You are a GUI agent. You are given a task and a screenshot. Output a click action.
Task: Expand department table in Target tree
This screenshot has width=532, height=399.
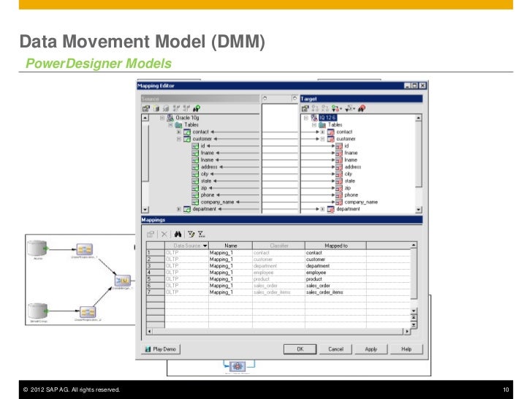tap(323, 209)
